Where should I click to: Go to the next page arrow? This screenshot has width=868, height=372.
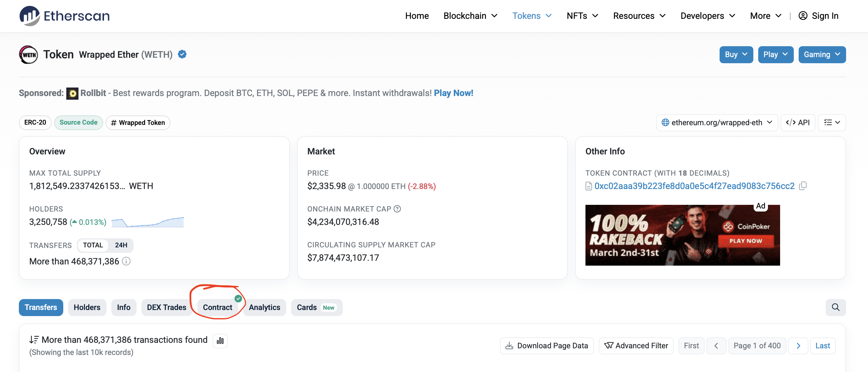point(798,346)
